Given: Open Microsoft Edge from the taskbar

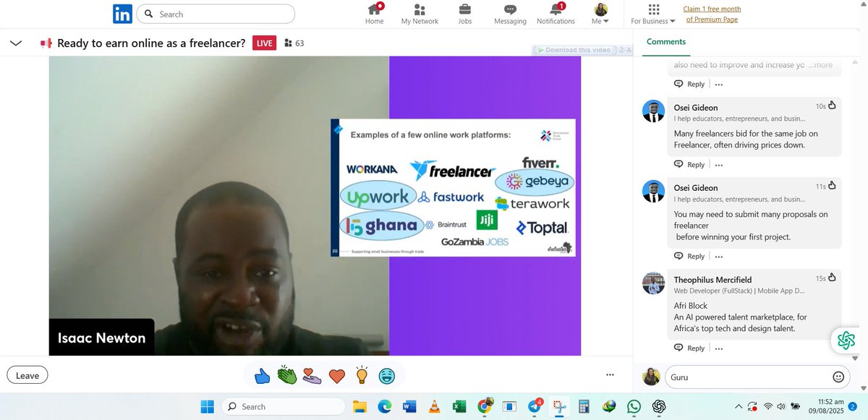Looking at the screenshot, I should click(384, 406).
